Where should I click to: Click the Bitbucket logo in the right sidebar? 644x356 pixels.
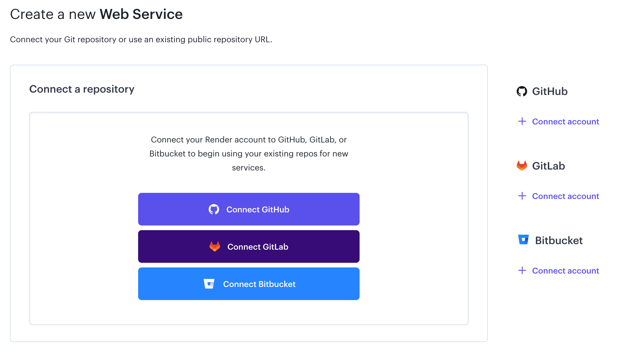[523, 239]
